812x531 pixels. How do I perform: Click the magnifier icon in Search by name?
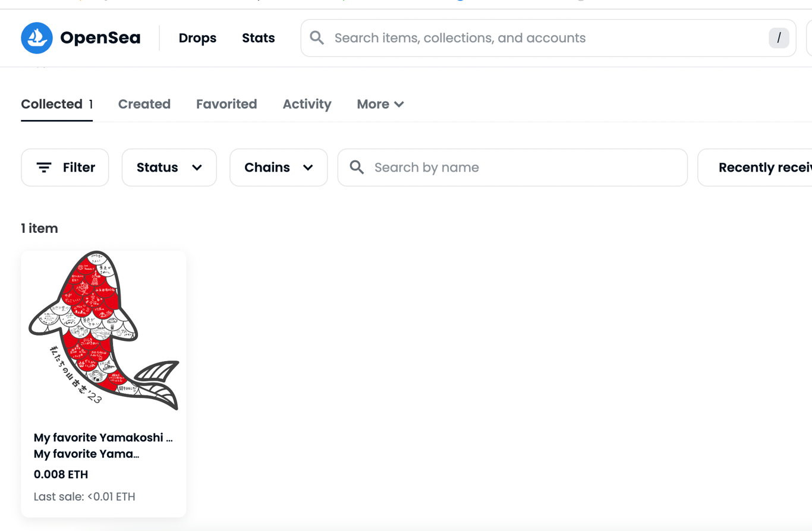tap(357, 167)
